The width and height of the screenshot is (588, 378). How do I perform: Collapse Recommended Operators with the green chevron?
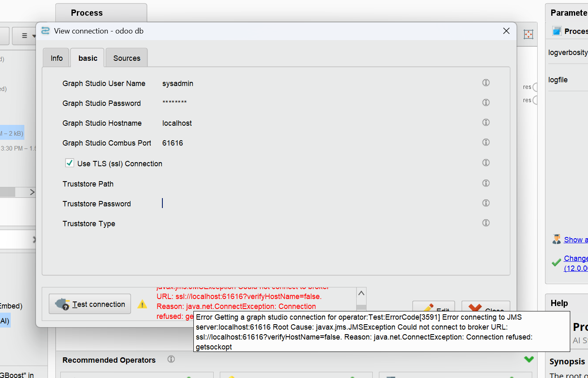529,359
